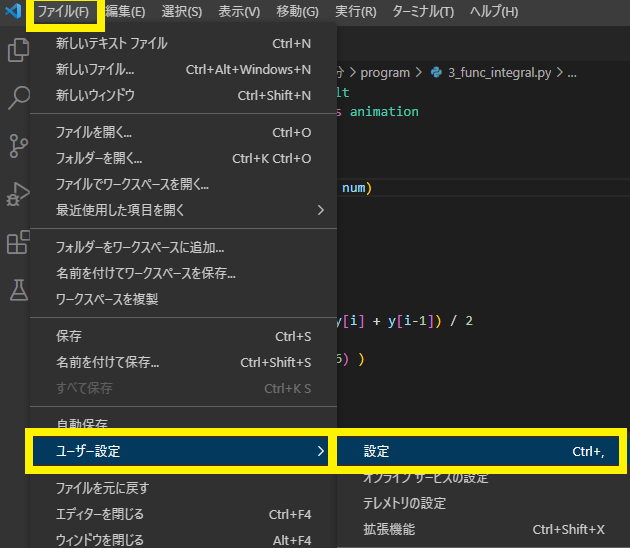
Task: Open the Testing flask icon
Action: point(17,290)
